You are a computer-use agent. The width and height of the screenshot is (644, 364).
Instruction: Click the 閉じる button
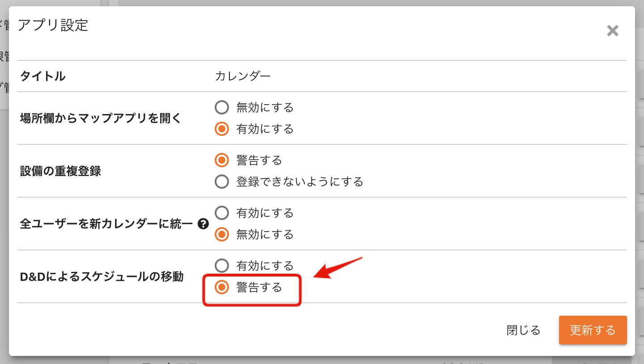coord(523,330)
